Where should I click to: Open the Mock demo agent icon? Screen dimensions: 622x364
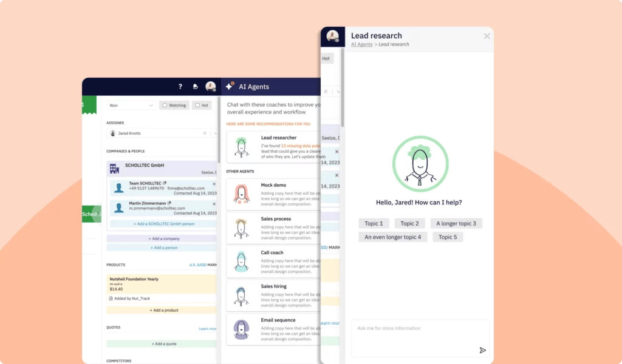pos(242,194)
